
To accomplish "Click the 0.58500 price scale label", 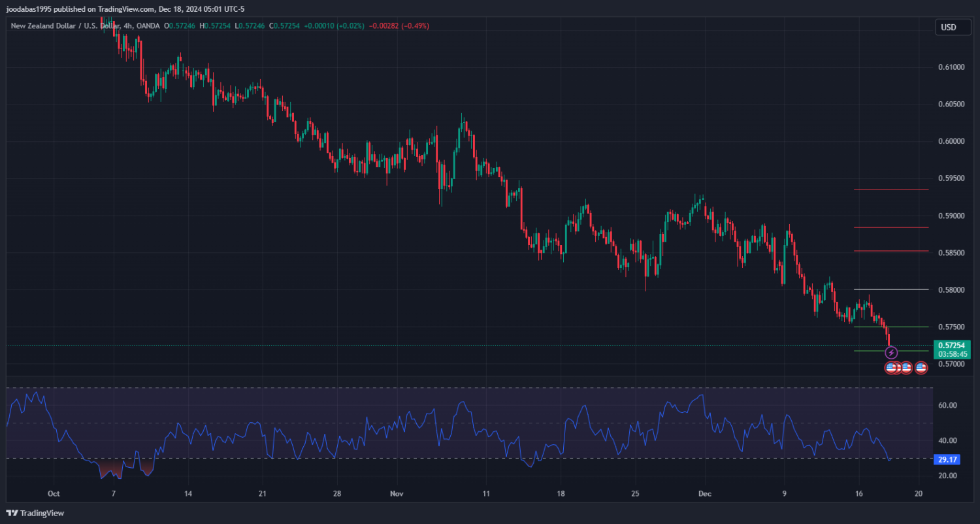I will click(x=951, y=253).
